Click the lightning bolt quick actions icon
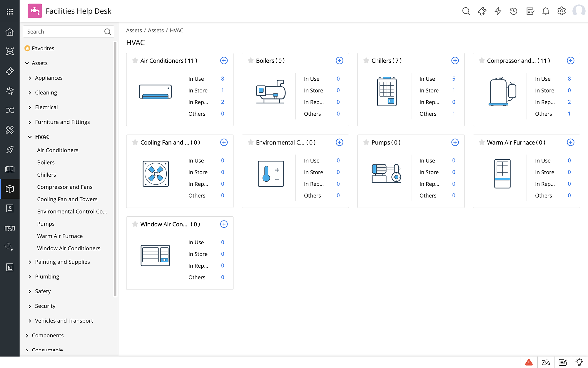Image resolution: width=588 pixels, height=368 pixels. coord(498,11)
